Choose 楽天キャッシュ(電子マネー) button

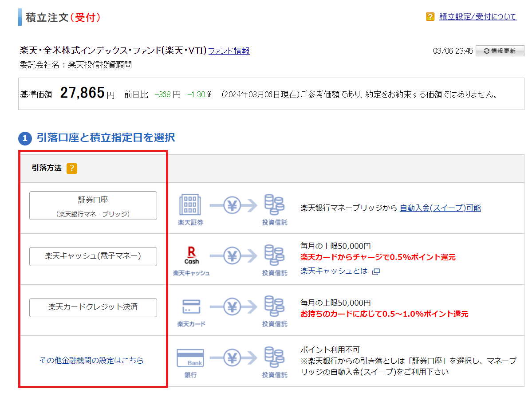point(93,256)
